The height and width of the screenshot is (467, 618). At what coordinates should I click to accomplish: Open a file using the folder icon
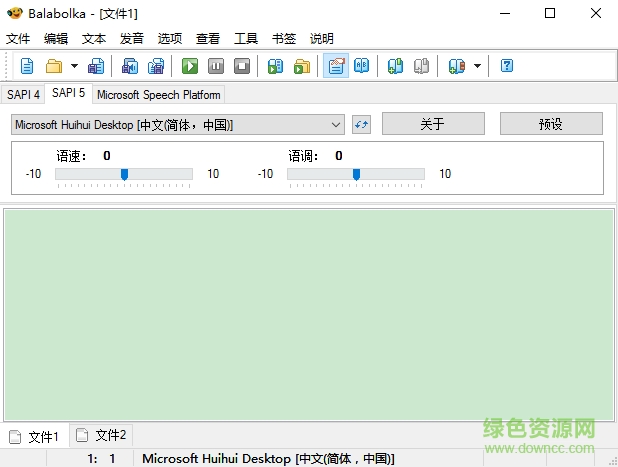(x=54, y=66)
